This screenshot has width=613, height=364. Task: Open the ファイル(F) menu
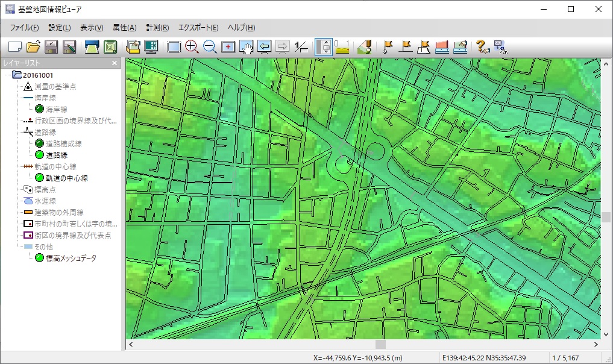24,27
